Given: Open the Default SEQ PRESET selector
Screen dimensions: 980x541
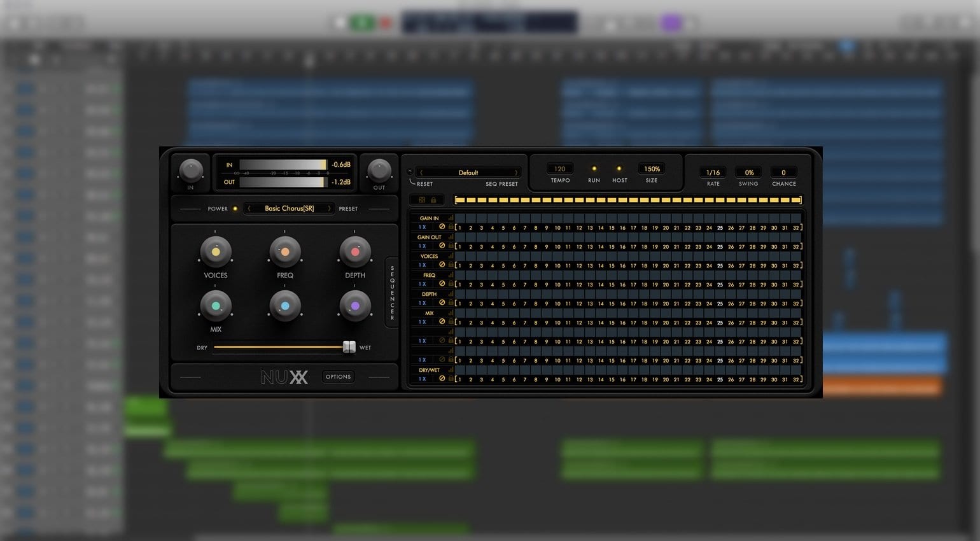Looking at the screenshot, I should 468,172.
